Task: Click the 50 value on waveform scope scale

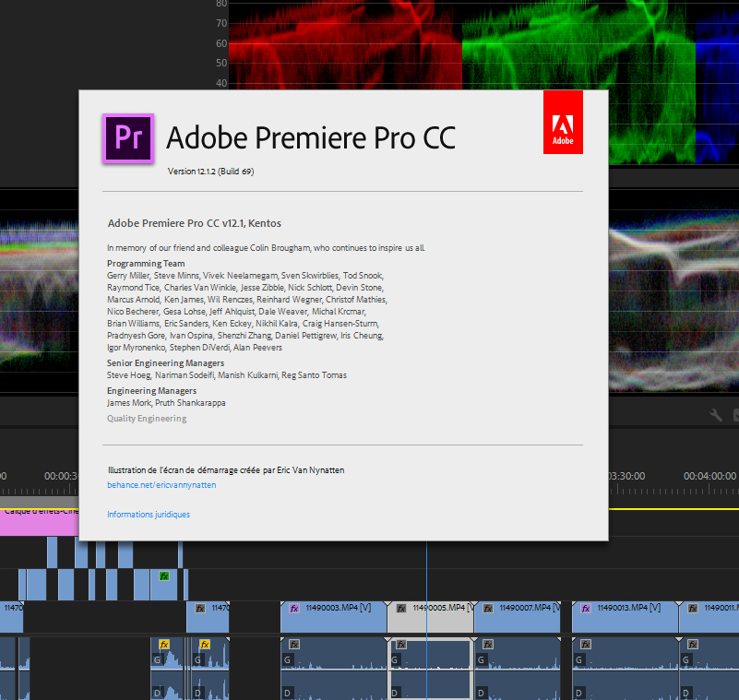Action: click(221, 63)
